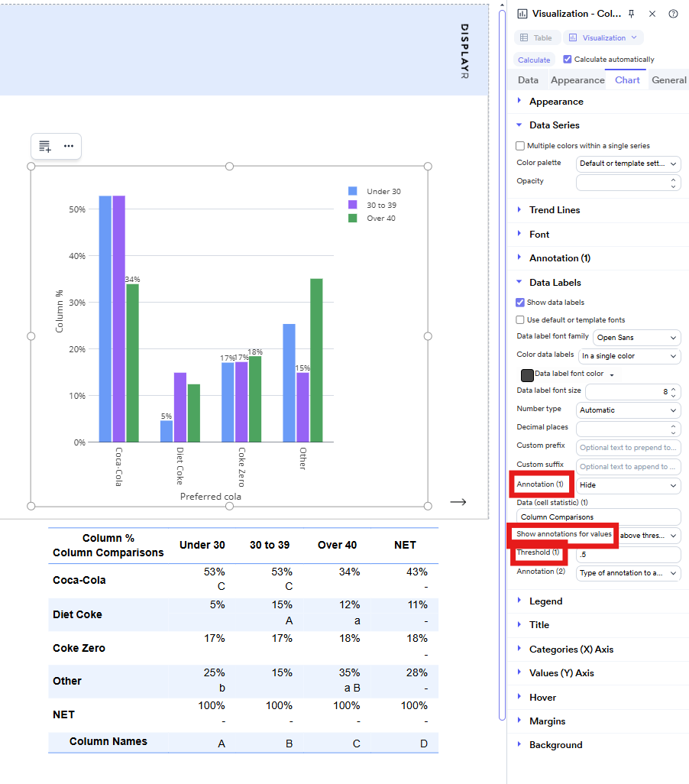Click the right arrow beside the chart
The height and width of the screenshot is (784, 689).
click(x=458, y=502)
